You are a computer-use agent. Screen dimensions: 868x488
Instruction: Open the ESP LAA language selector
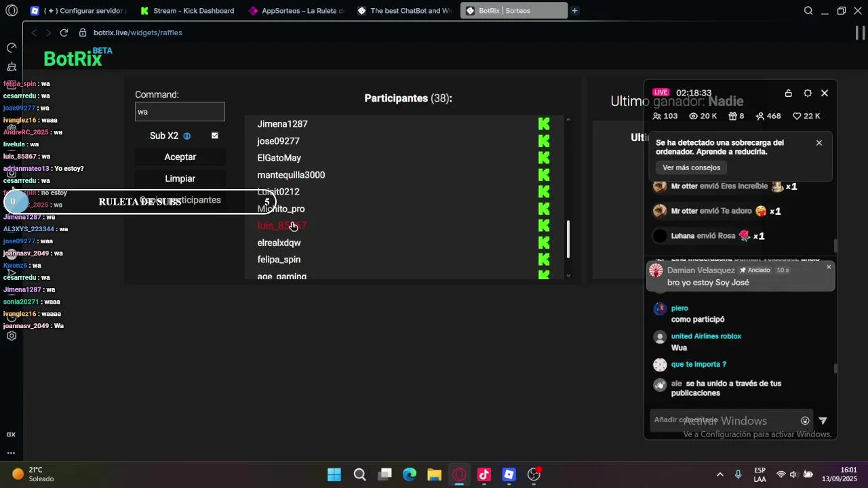pyautogui.click(x=759, y=474)
